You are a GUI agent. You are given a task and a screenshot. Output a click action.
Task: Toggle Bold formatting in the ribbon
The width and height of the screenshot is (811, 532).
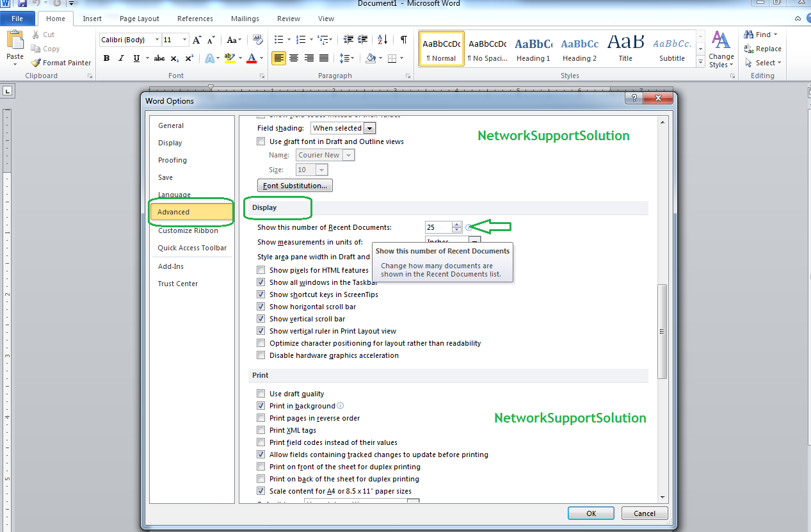106,58
